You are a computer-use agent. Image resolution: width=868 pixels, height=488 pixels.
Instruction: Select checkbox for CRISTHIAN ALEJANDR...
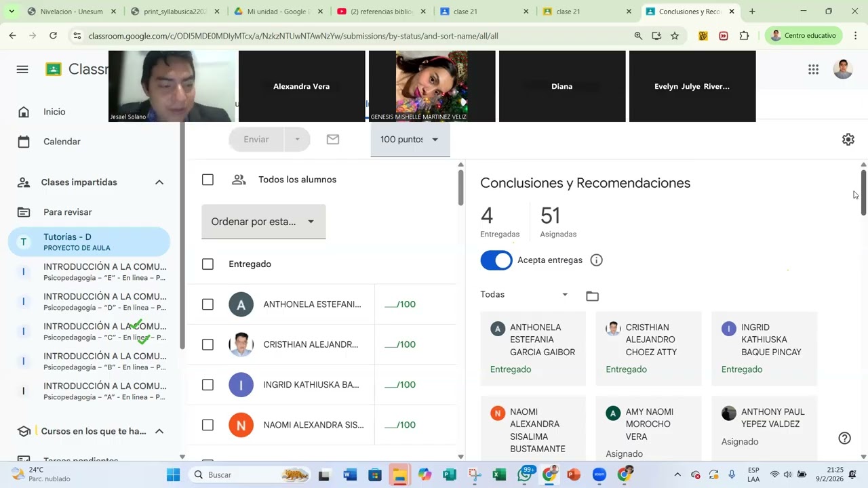[x=208, y=344]
